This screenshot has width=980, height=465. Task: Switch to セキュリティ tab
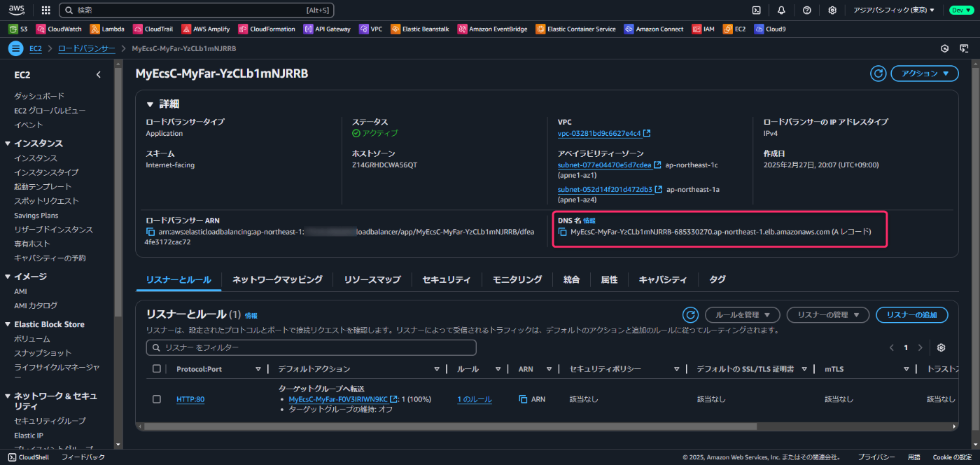447,279
